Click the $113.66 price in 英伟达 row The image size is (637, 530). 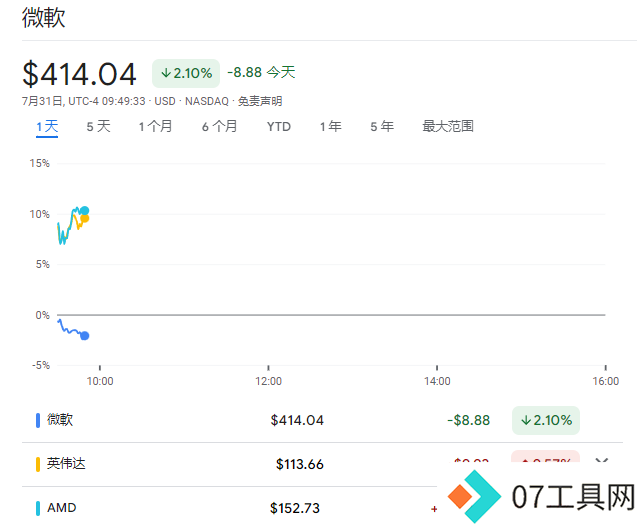coord(300,464)
